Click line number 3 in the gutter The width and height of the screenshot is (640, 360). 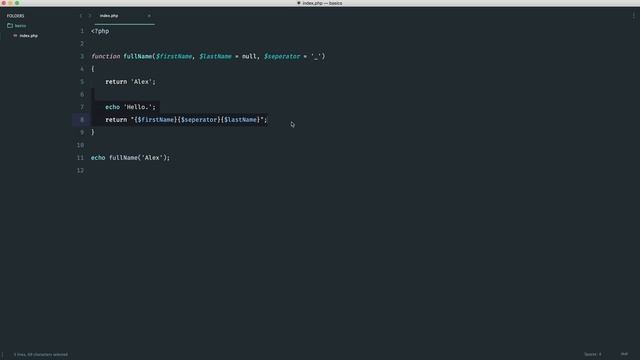point(82,56)
